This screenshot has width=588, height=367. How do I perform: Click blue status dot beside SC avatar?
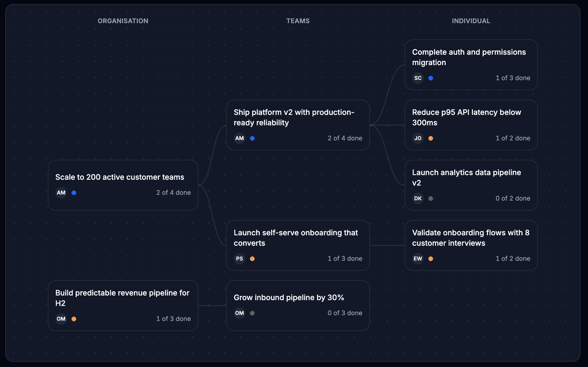(431, 78)
